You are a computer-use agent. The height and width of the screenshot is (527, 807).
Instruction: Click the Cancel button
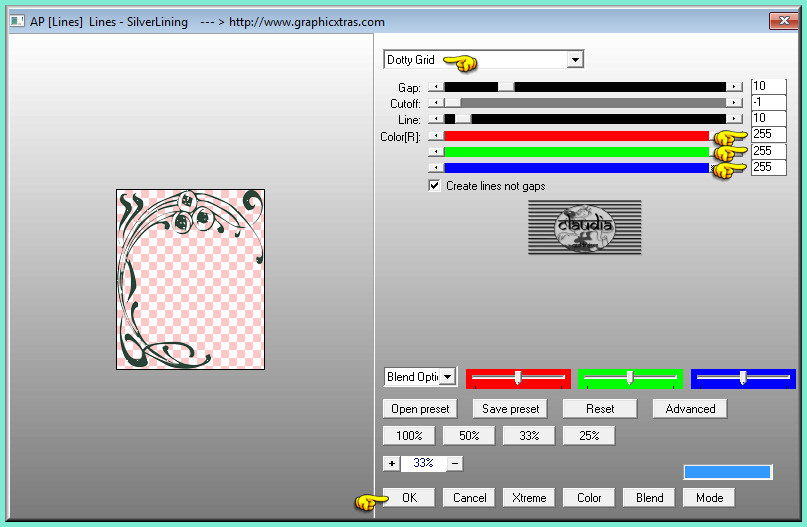(469, 498)
